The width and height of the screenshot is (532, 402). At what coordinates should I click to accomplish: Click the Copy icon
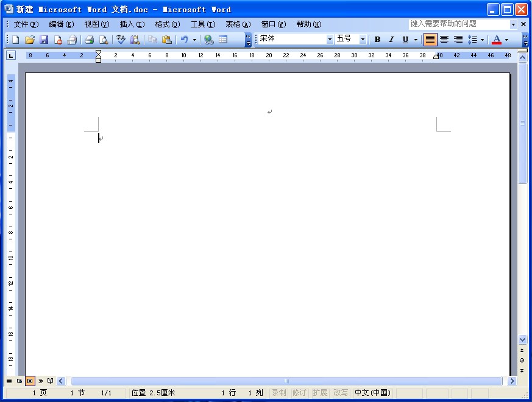[153, 40]
